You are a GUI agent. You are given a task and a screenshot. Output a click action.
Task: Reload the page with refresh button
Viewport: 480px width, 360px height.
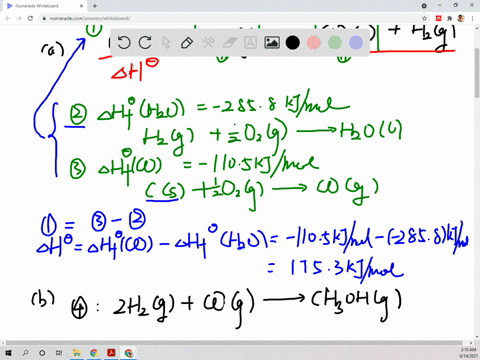click(30, 18)
